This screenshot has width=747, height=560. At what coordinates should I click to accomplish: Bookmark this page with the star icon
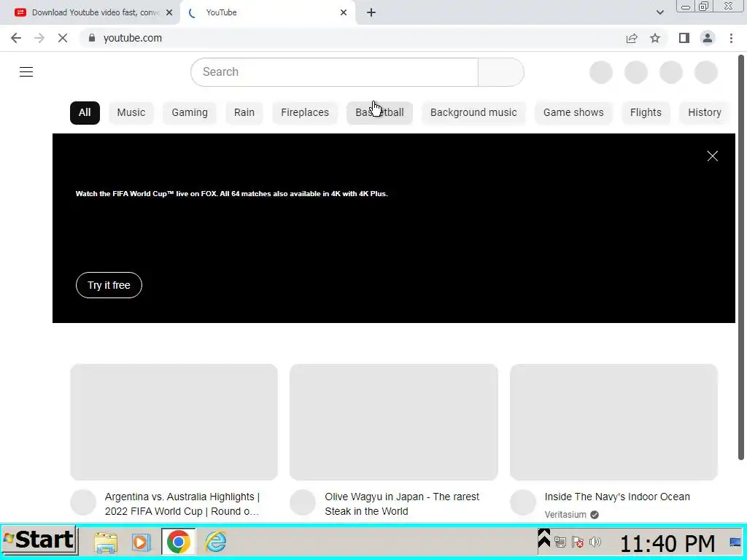[655, 38]
